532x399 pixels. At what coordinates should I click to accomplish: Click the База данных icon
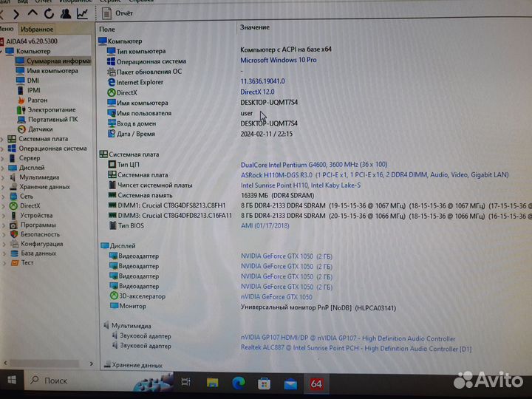tap(14, 253)
